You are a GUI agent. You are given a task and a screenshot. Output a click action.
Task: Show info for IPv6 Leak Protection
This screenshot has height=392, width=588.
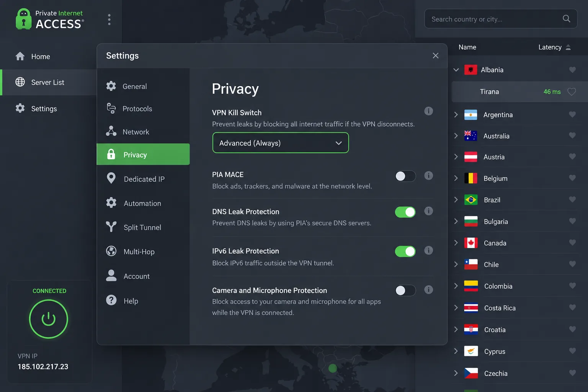[x=429, y=250]
